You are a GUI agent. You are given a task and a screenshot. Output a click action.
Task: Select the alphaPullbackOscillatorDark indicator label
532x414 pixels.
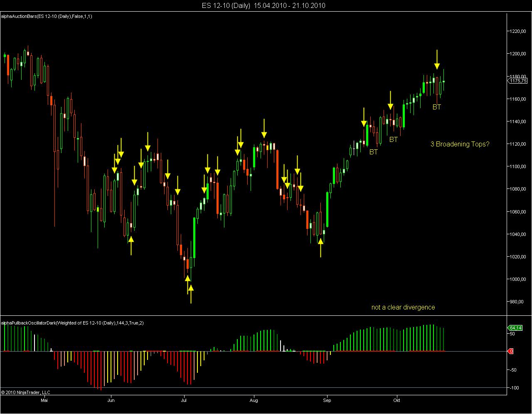pos(73,323)
